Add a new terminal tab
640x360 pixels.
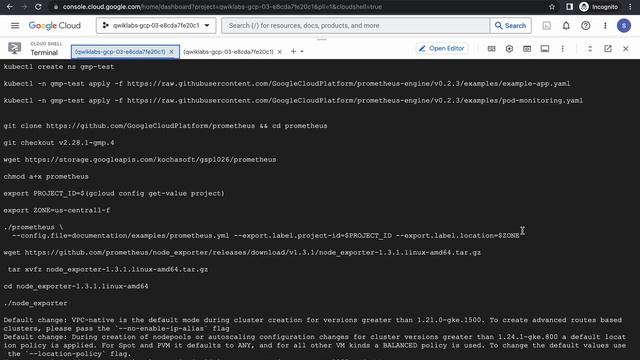coord(293,51)
